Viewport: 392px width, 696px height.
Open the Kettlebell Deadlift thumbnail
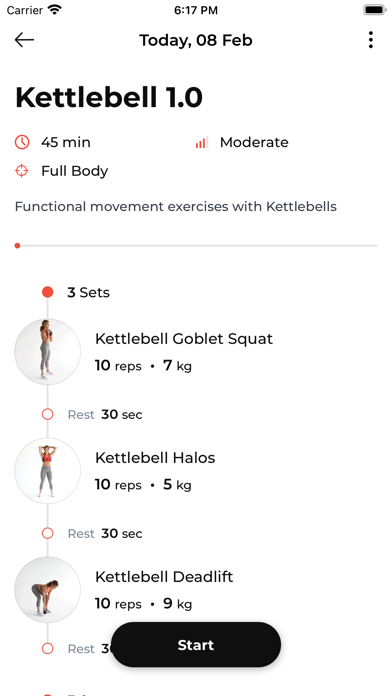tap(48, 589)
